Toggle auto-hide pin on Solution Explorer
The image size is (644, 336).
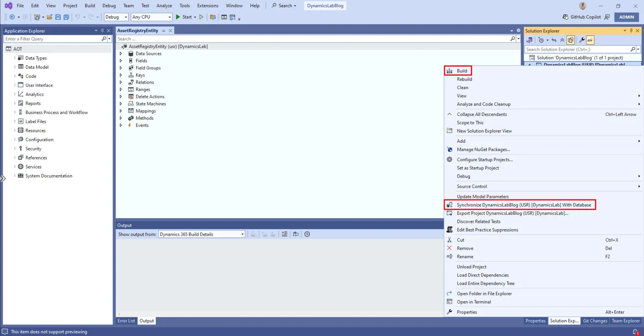point(631,31)
